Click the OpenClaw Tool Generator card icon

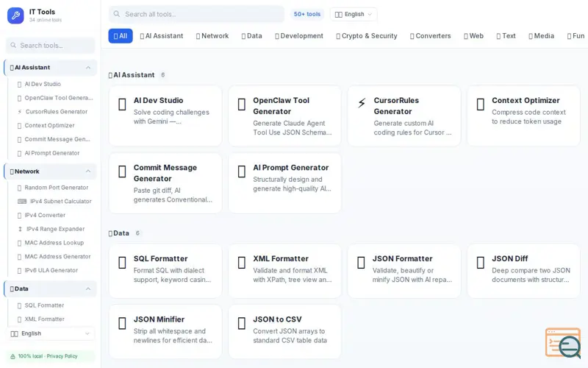tap(242, 104)
